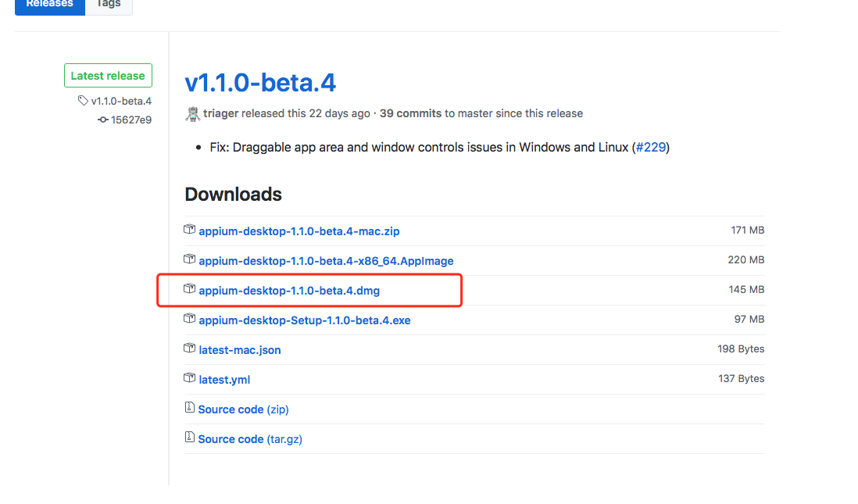Click package icon for the Setup exe file

tap(189, 318)
